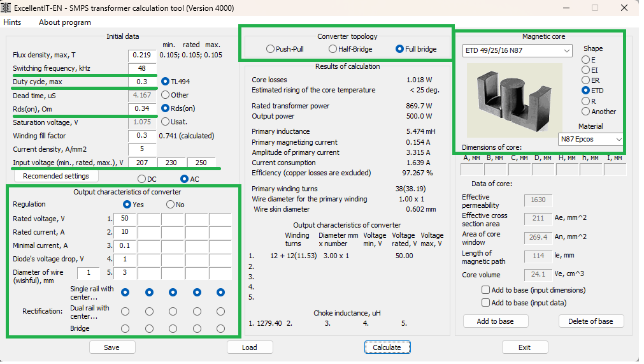
Task: Minimize the SMPS calculation tool window
Action: click(x=566, y=8)
